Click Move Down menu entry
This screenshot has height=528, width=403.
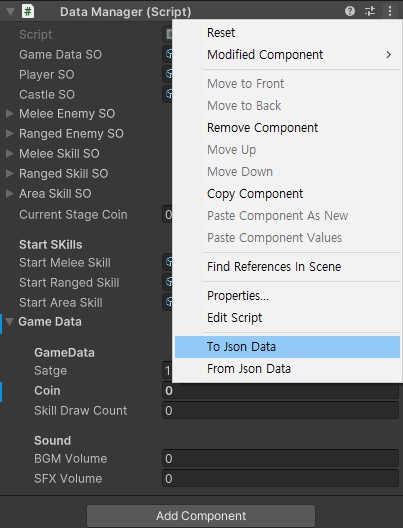[287, 172]
